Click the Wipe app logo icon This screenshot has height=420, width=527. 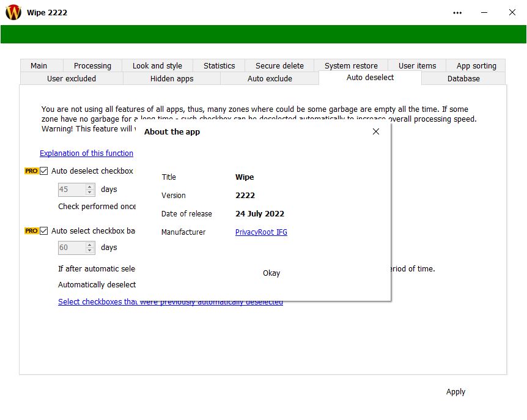(x=13, y=12)
